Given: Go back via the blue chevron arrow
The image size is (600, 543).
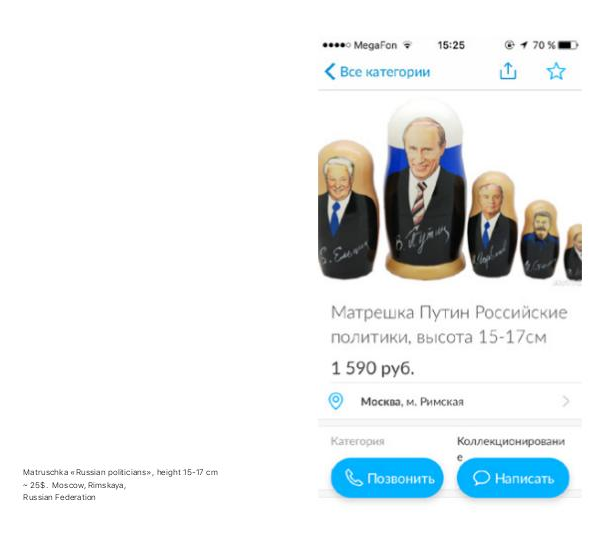Looking at the screenshot, I should [x=329, y=72].
